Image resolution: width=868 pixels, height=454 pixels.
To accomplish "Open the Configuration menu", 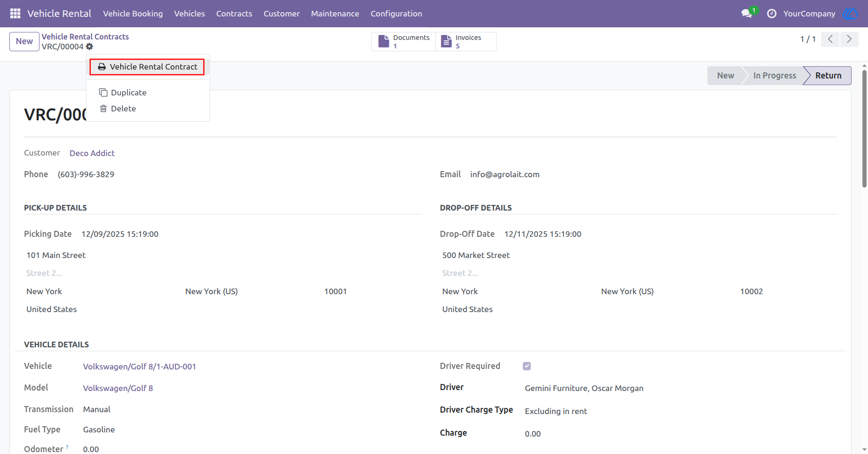I will pos(396,14).
